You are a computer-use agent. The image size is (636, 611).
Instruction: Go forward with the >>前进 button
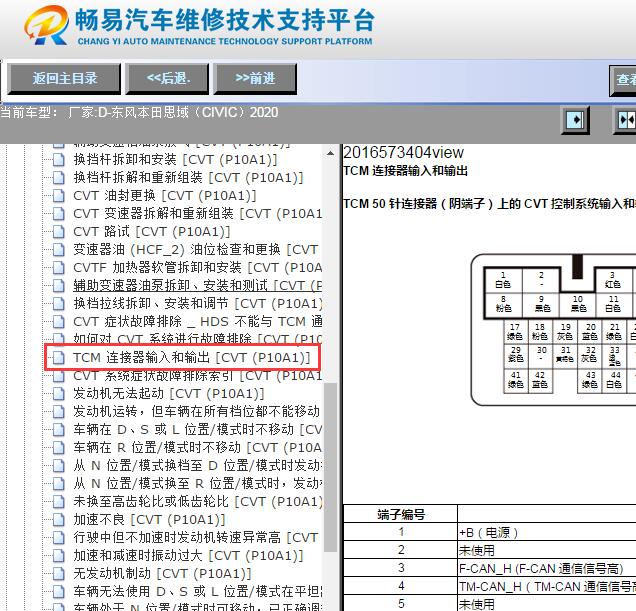255,79
